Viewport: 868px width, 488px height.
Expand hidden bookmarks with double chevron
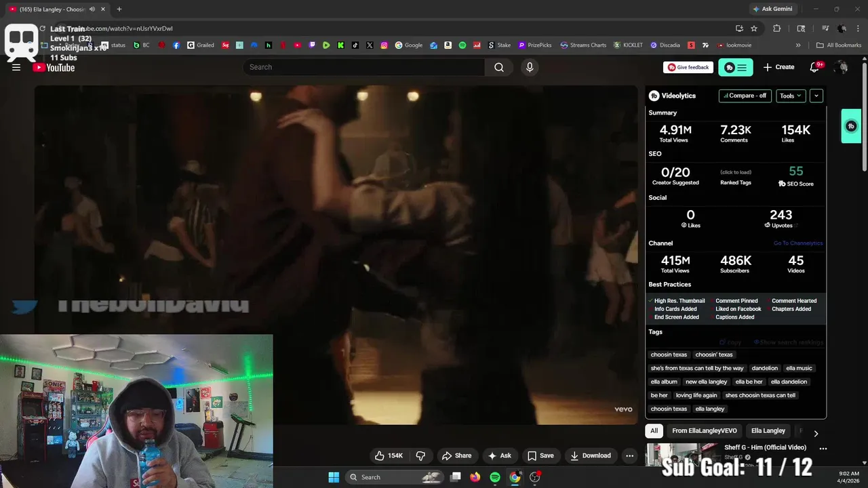pyautogui.click(x=798, y=45)
